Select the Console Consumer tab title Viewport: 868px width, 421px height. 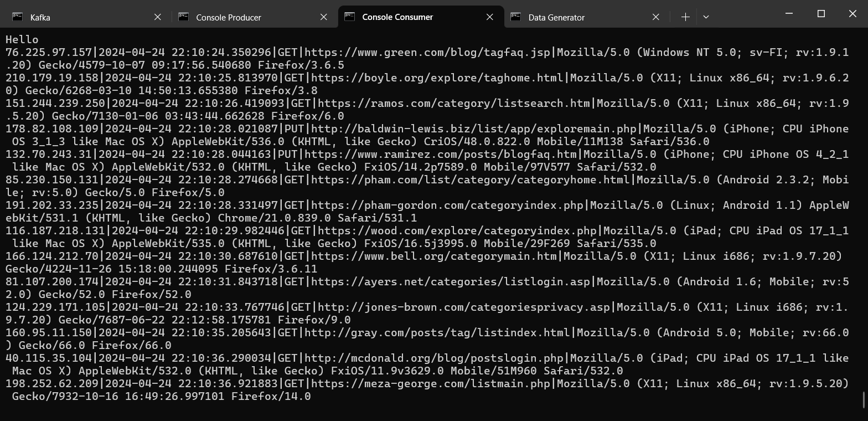pos(397,17)
